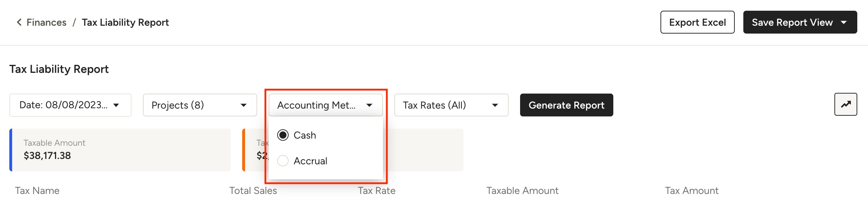868x205 pixels.
Task: Click the Projects filter caret arrow
Action: click(x=244, y=105)
